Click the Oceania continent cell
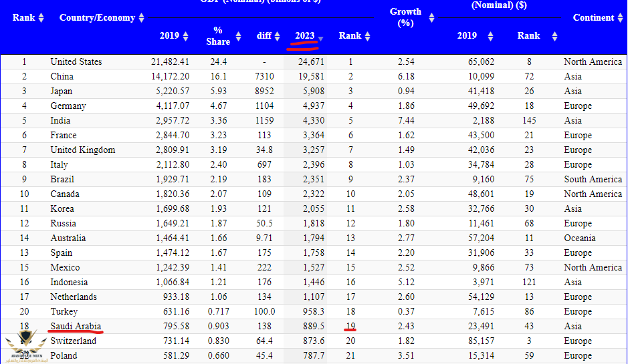This screenshot has width=628, height=364. coord(579,238)
